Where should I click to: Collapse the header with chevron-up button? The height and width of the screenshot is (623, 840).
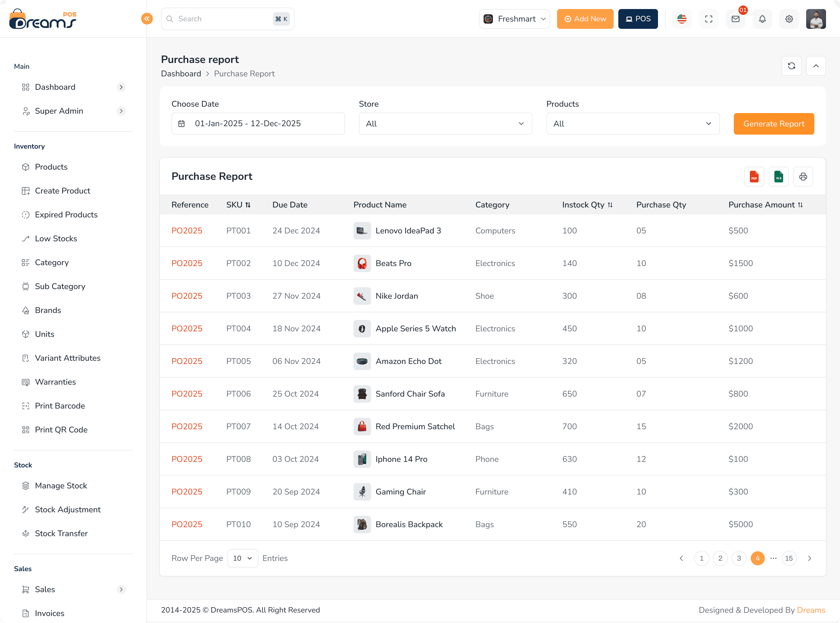pyautogui.click(x=815, y=66)
